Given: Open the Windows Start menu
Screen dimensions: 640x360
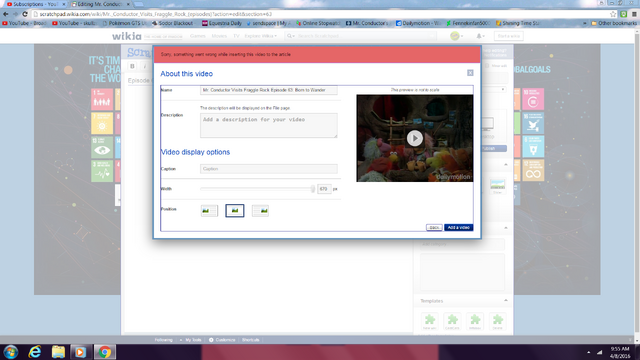Looking at the screenshot, I should point(11,352).
